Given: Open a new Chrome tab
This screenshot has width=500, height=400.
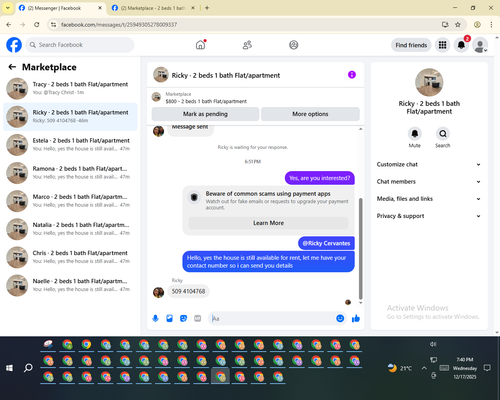Looking at the screenshot, I should pyautogui.click(x=207, y=8).
